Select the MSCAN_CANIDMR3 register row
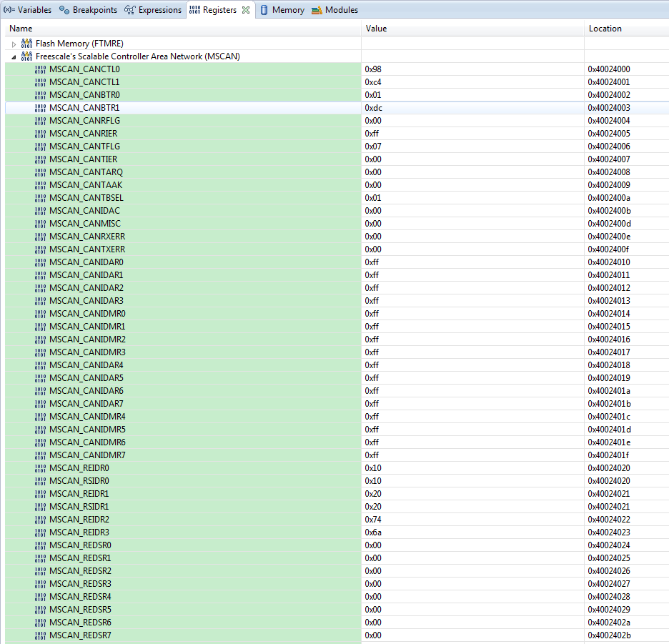Screen dimensions: 669x644 337,352
